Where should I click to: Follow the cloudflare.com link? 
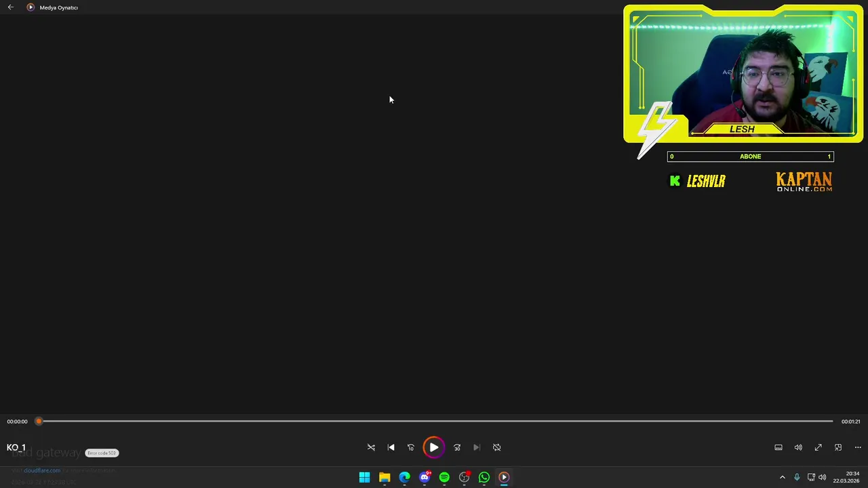[42, 470]
